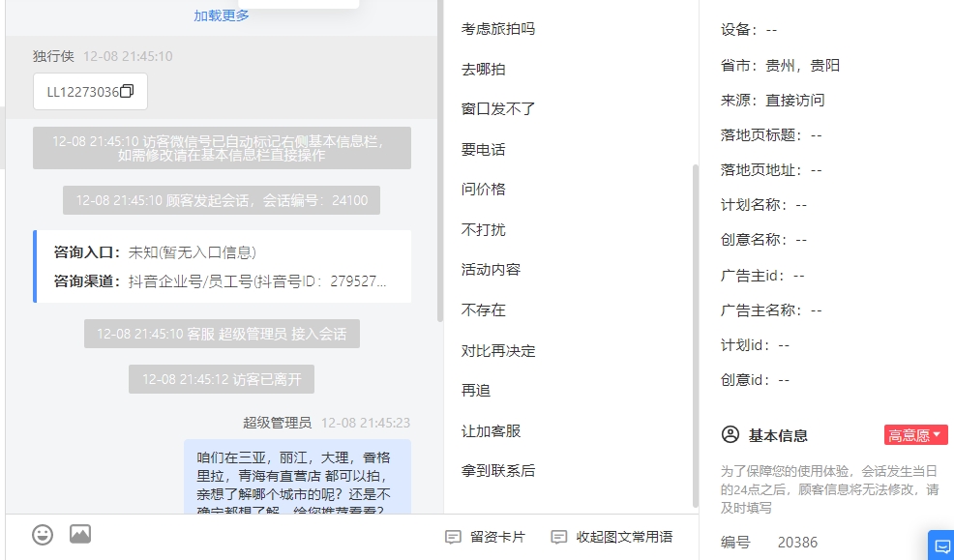The width and height of the screenshot is (954, 560).
Task: Click the 来源: 直接访问 field
Action: pos(773,100)
